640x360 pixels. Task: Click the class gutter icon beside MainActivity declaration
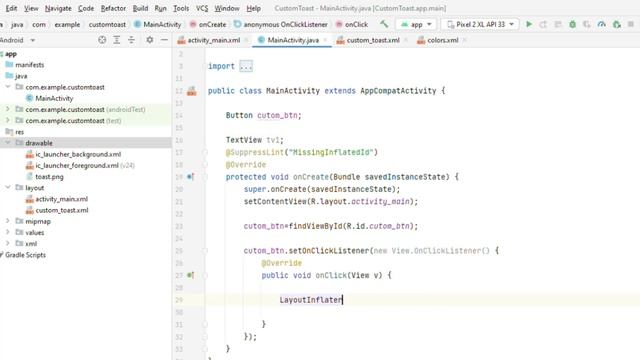click(191, 91)
